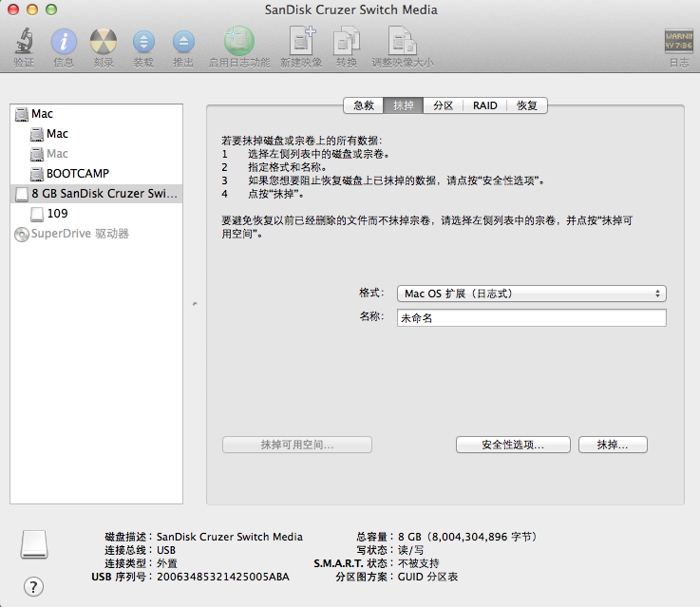Screen dimensions: 700x607
Task: Click the 抹掉可用空间… button
Action: [297, 445]
